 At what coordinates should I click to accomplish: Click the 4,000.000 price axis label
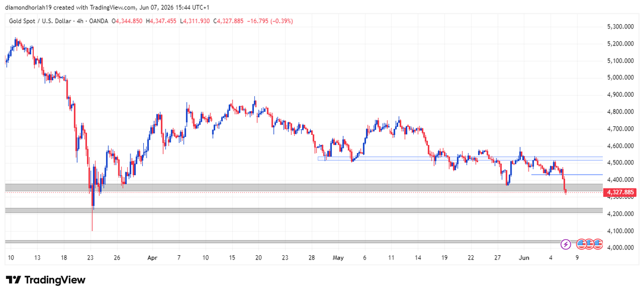(x=621, y=248)
